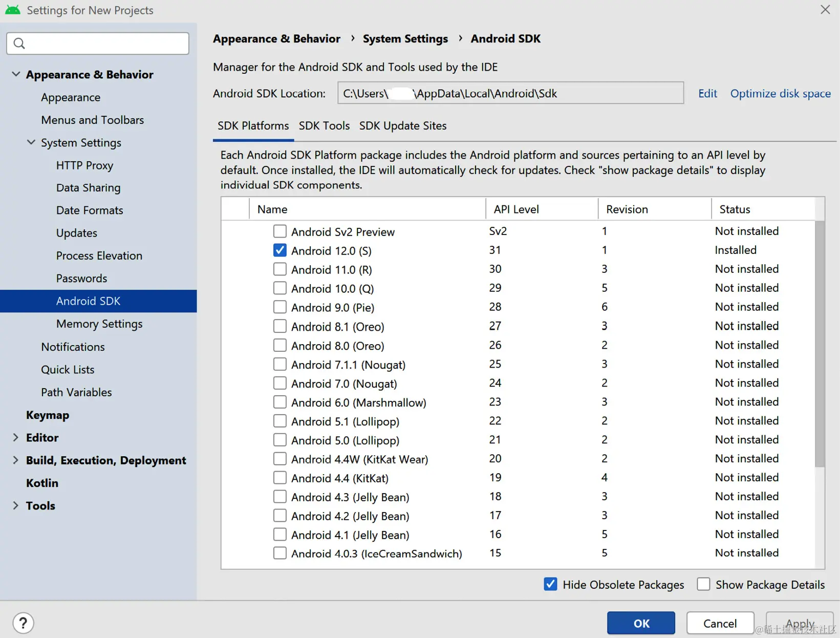Collapse the Appearance & Behavior section

point(16,74)
